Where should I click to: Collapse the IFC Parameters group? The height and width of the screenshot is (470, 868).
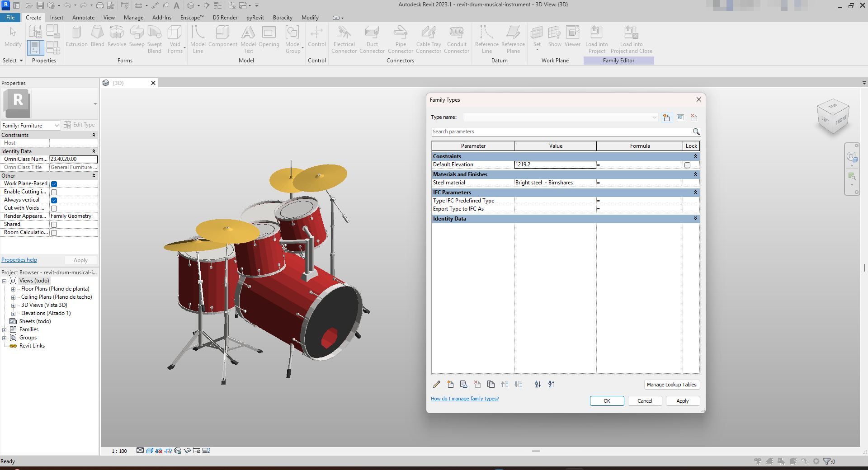pos(695,193)
